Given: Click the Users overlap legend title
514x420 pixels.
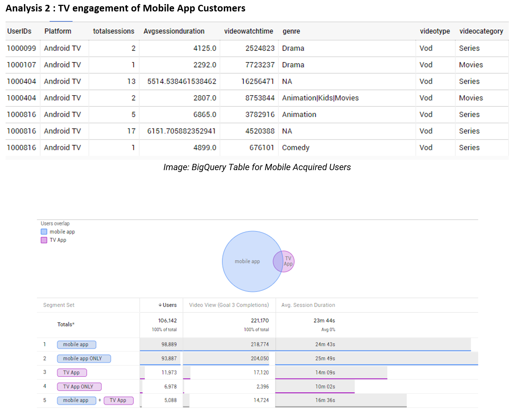Looking at the screenshot, I should pos(55,224).
